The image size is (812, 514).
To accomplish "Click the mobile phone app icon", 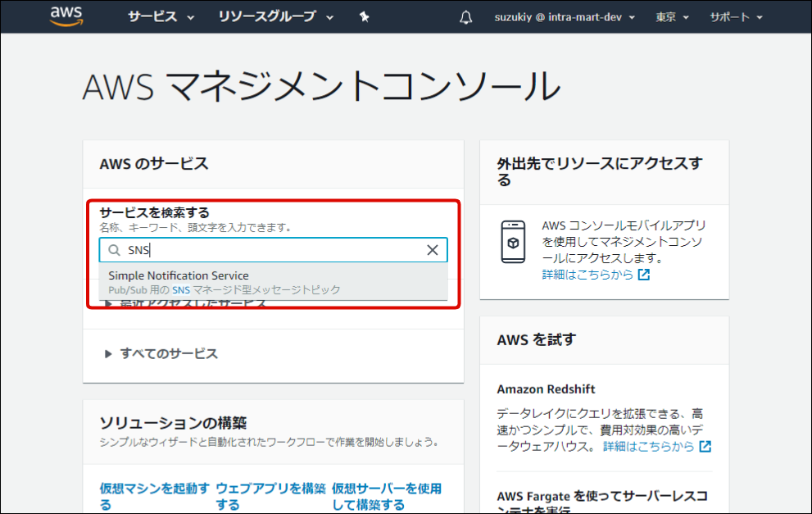I will tap(513, 242).
